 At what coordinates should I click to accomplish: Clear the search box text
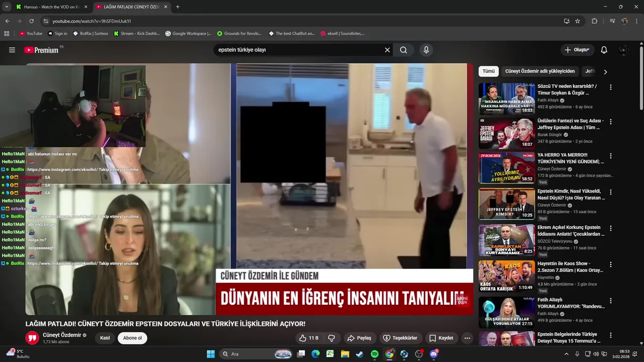[387, 50]
